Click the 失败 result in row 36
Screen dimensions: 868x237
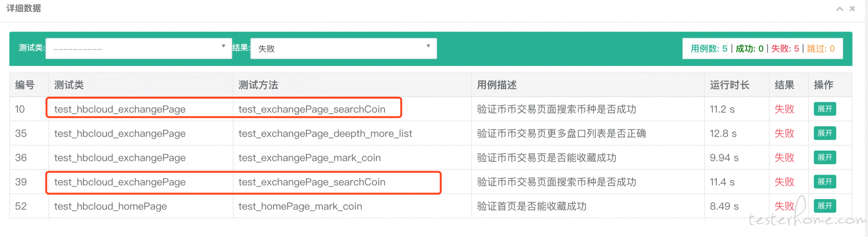[784, 158]
